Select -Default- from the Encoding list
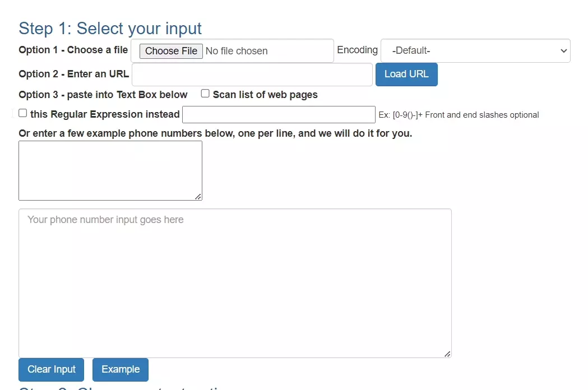Image resolution: width=588 pixels, height=390 pixels. [x=475, y=50]
